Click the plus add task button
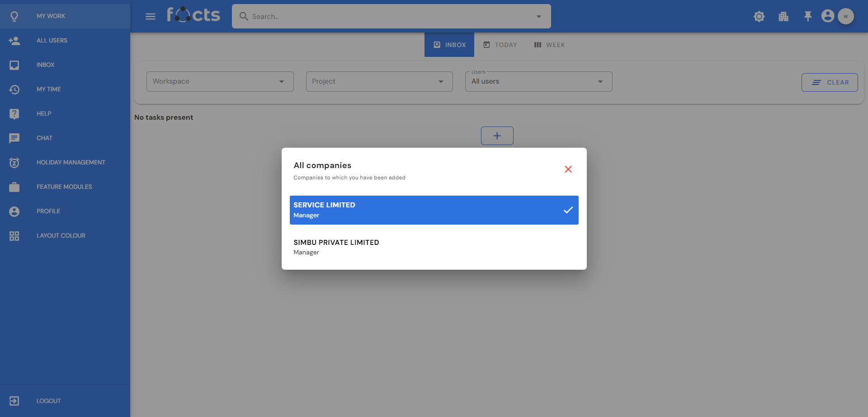This screenshot has height=417, width=868. click(x=497, y=136)
